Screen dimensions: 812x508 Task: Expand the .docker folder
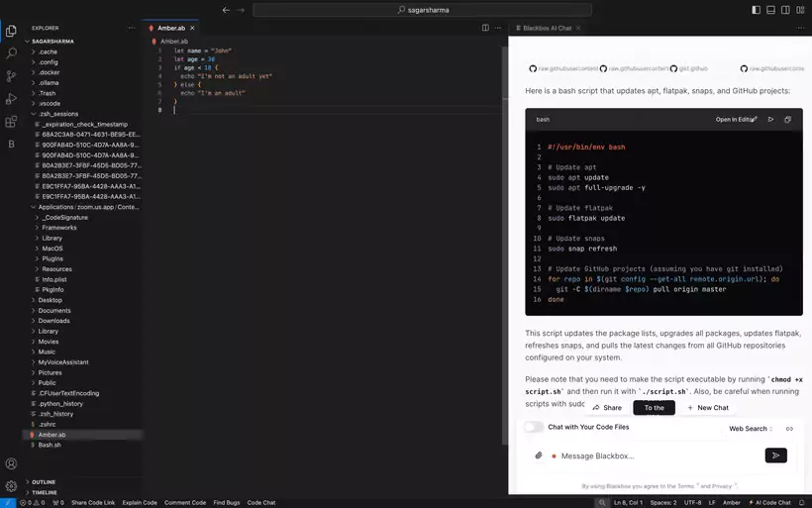(81, 72)
